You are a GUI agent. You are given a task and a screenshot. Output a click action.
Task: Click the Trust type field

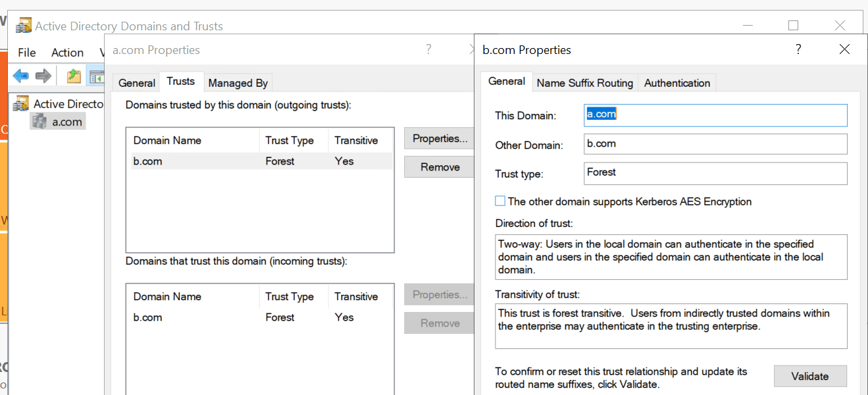point(715,173)
